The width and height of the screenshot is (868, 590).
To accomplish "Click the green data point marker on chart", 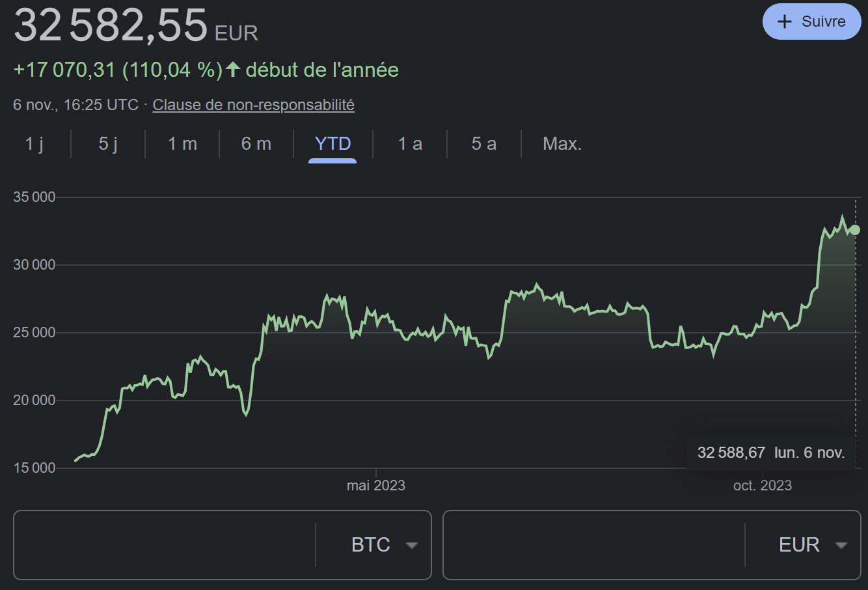I will (x=855, y=230).
